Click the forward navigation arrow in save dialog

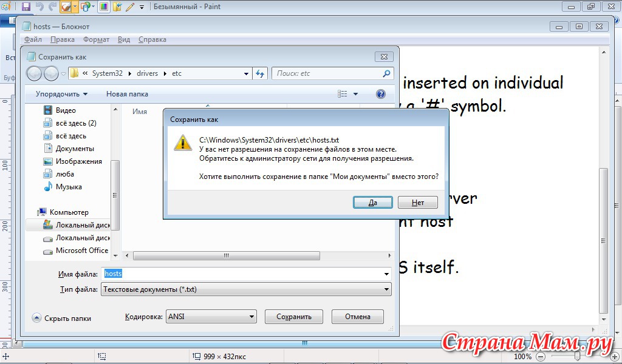(51, 73)
